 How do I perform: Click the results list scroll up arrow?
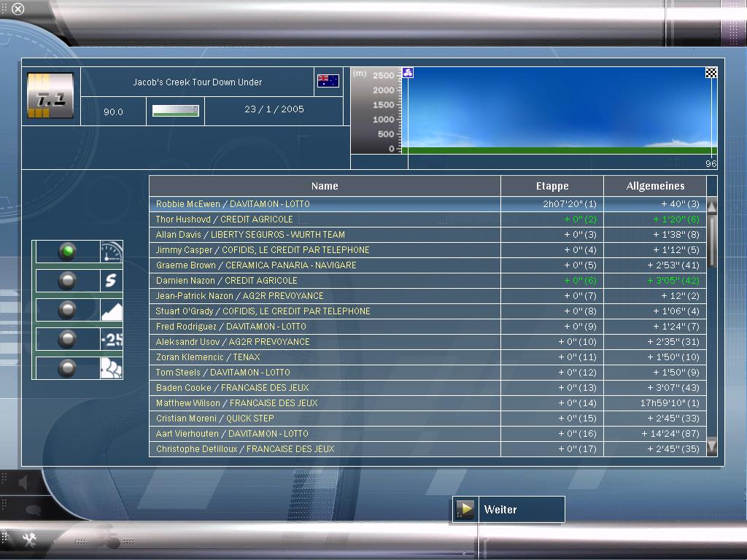coord(712,206)
